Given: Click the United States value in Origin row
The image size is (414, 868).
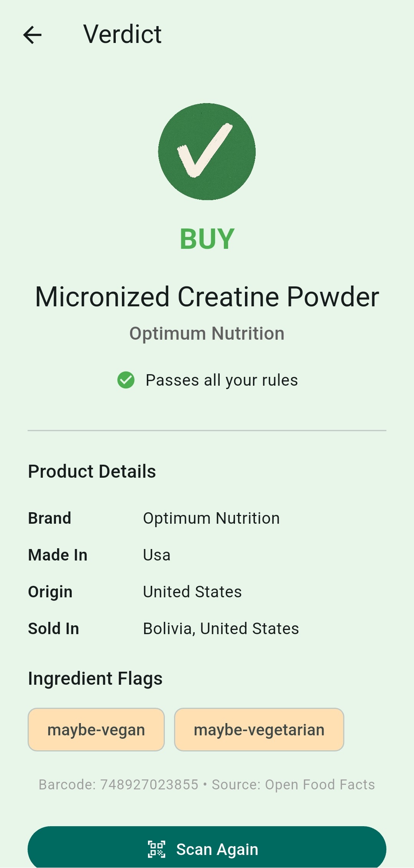Looking at the screenshot, I should [192, 592].
